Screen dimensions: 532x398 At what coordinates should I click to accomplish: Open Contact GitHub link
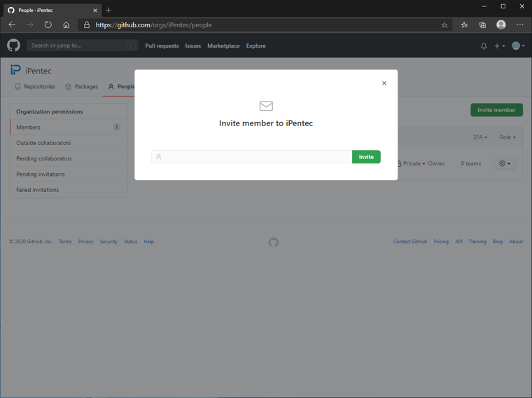click(x=410, y=242)
